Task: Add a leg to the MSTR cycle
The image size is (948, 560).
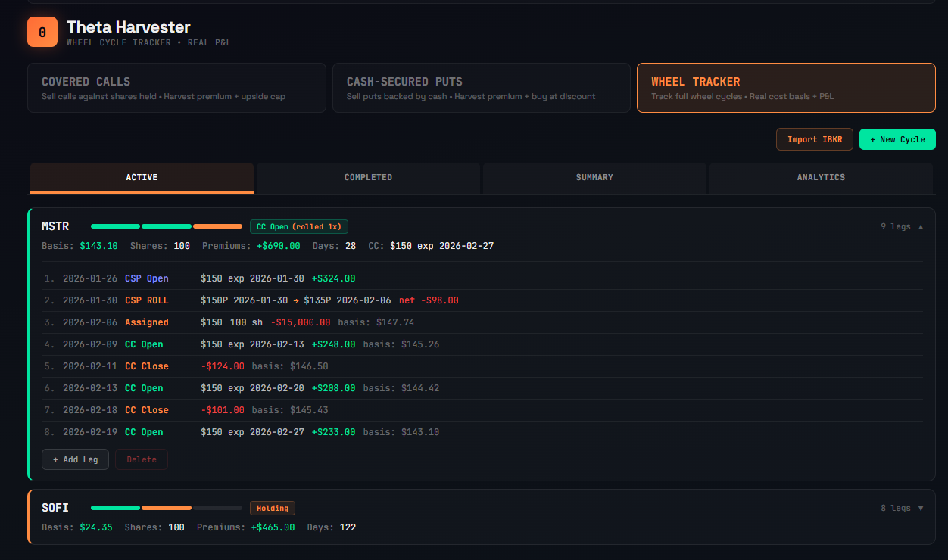Action: pyautogui.click(x=75, y=459)
